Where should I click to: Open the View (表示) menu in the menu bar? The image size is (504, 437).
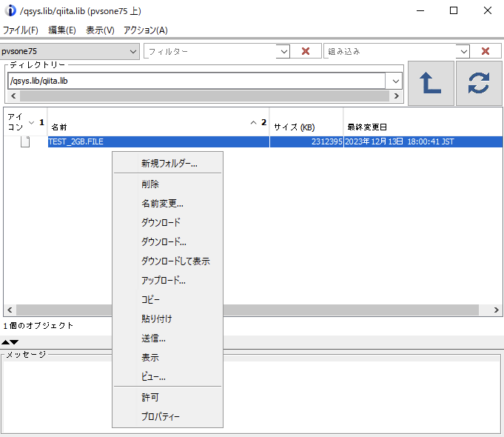click(x=100, y=30)
